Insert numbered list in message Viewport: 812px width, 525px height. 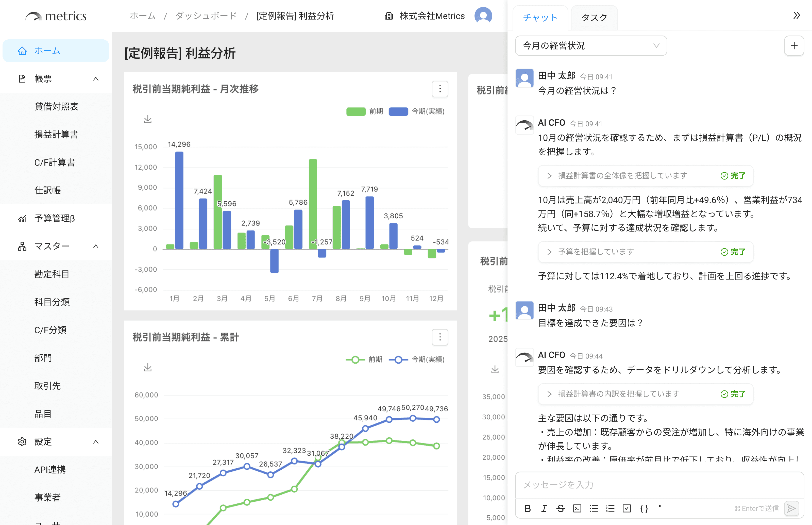(x=610, y=509)
